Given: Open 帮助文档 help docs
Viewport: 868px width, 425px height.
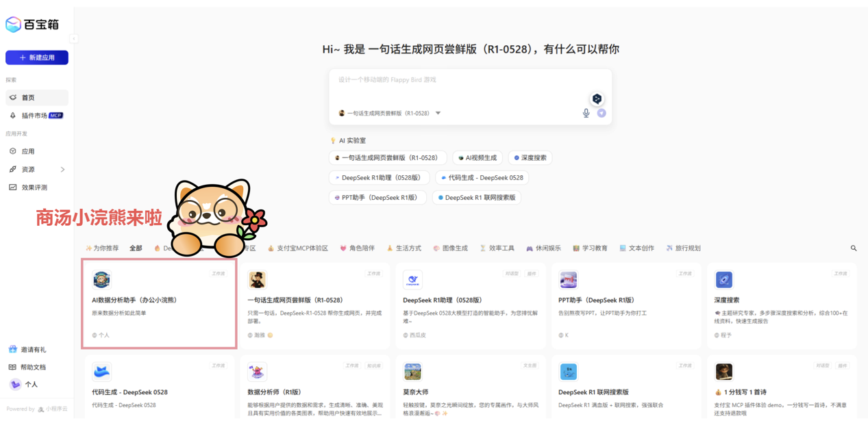Looking at the screenshot, I should [27, 367].
